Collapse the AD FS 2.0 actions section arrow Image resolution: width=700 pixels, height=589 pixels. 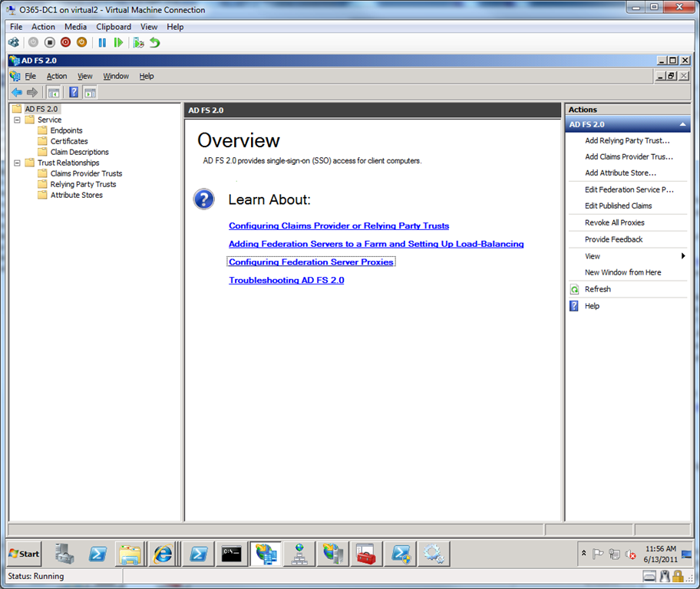pos(682,124)
